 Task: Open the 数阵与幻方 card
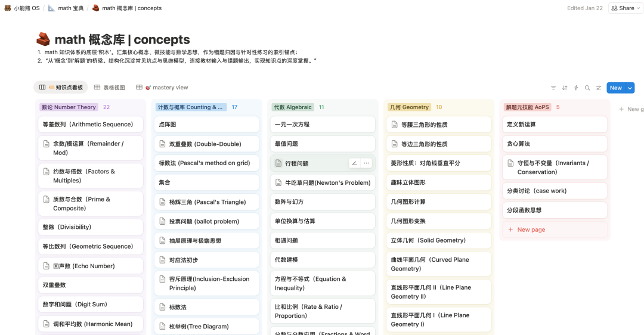(x=323, y=201)
